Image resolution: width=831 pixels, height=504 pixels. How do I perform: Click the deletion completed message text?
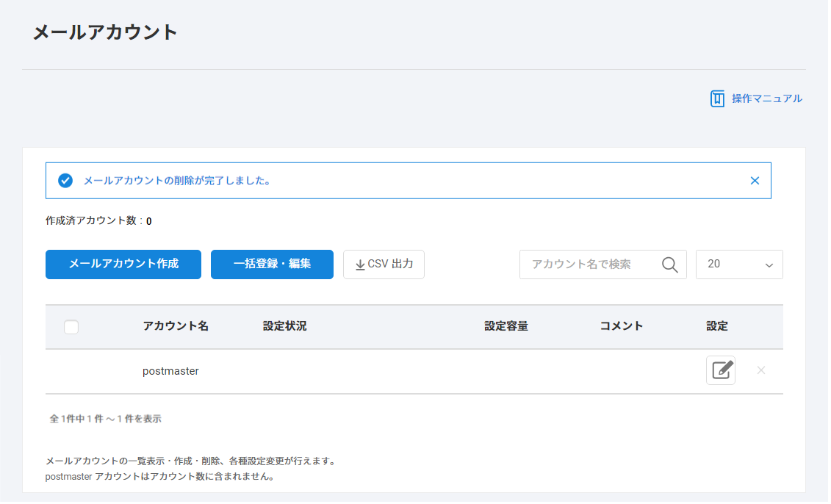pyautogui.click(x=176, y=181)
